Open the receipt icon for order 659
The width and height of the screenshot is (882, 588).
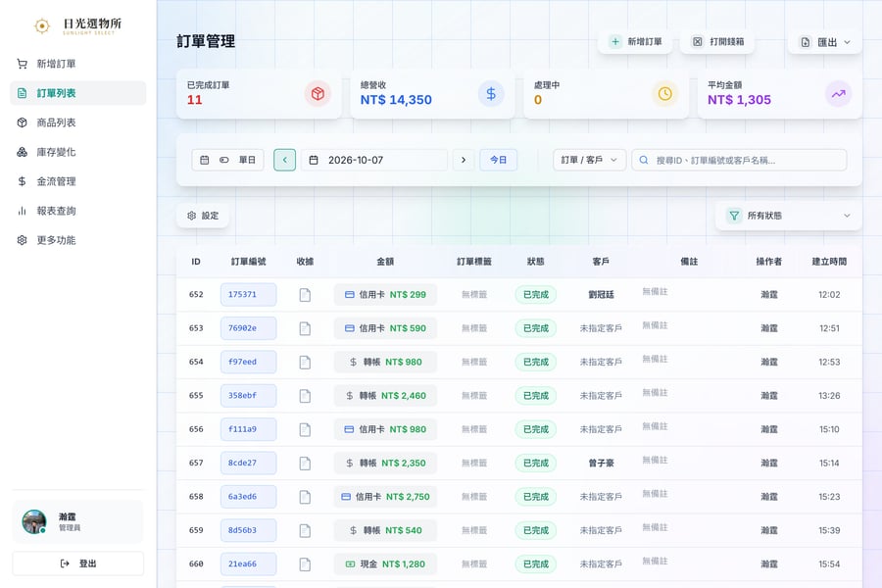click(305, 530)
